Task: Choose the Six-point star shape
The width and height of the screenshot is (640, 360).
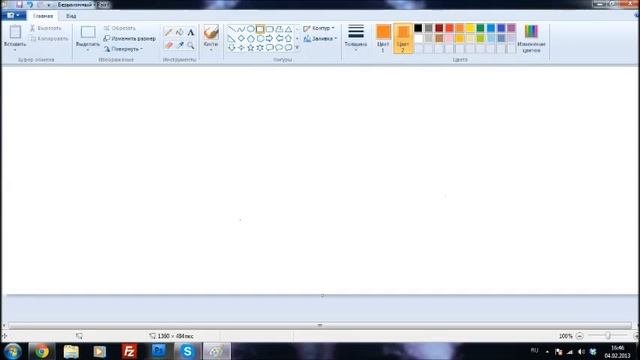Action: coord(260,48)
